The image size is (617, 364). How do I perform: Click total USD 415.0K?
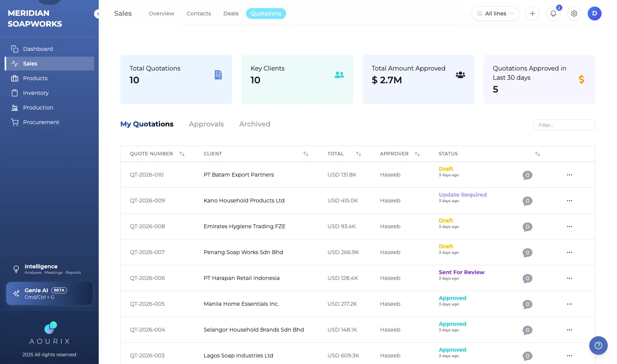(343, 201)
